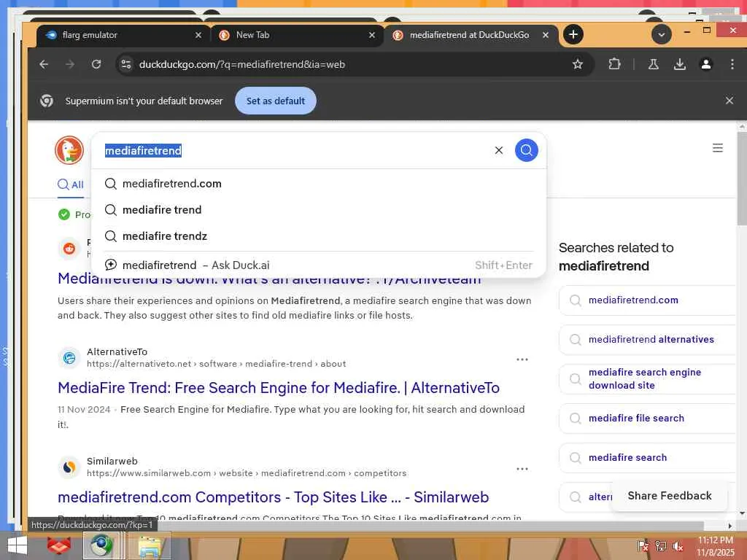Click the Similarweb favicon
This screenshot has height=560, width=747.
coord(69,467)
